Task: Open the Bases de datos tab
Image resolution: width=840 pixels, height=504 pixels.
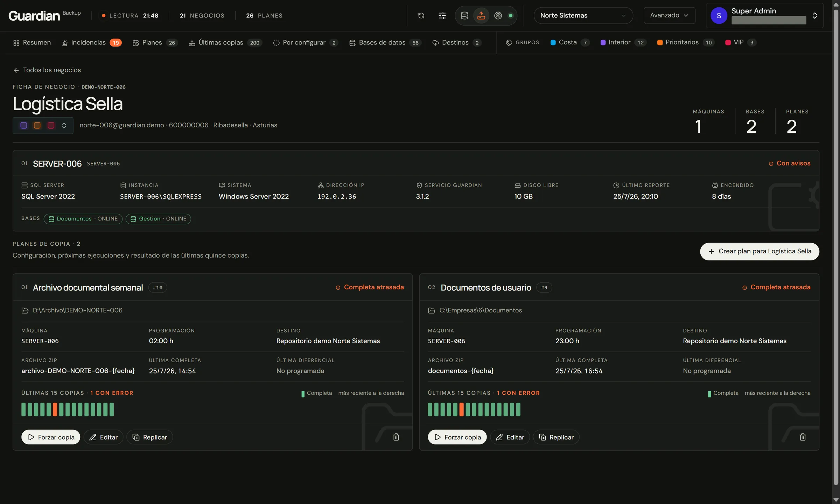Action: pos(385,42)
